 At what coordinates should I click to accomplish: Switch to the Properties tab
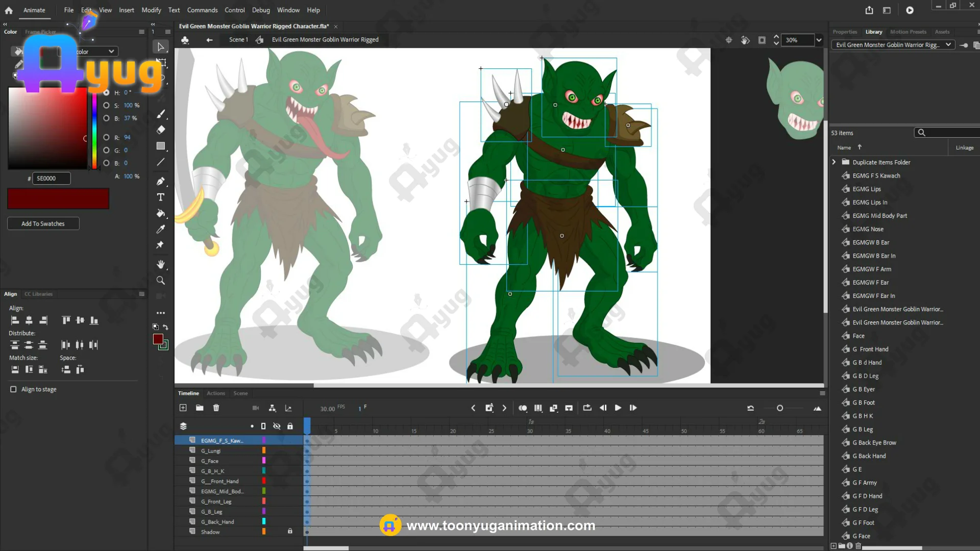[x=845, y=32]
